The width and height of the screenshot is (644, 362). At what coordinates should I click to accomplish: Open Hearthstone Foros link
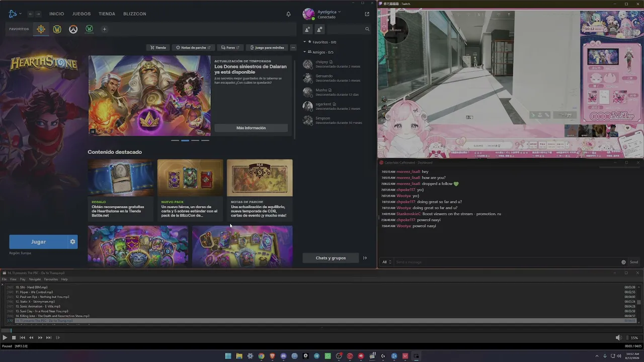click(230, 48)
